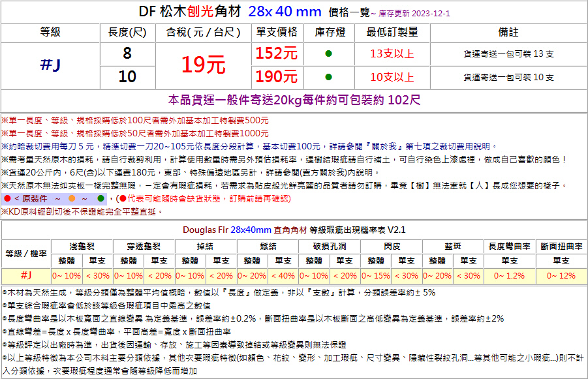Click the blue 28x 40 mm size in title

(285, 12)
